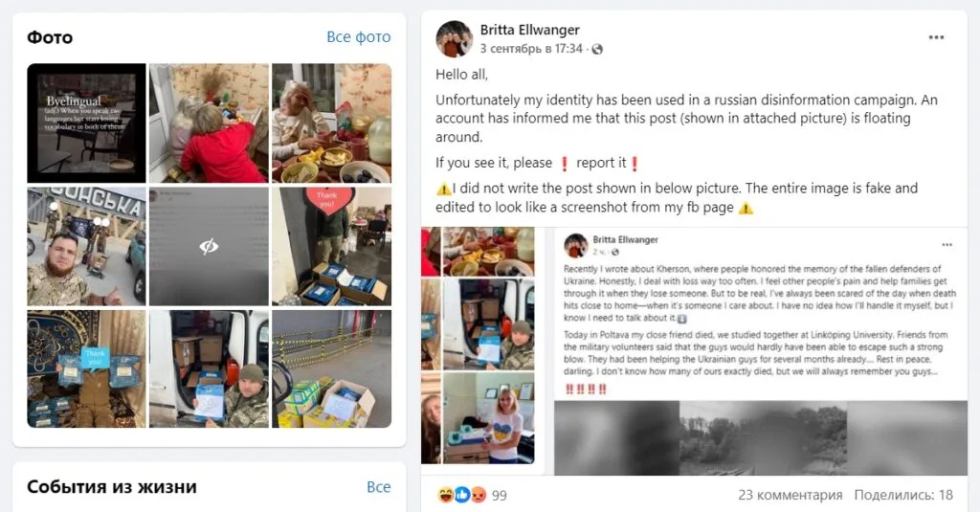Open the 'Thank you' heart photo thumbnail

point(332,246)
